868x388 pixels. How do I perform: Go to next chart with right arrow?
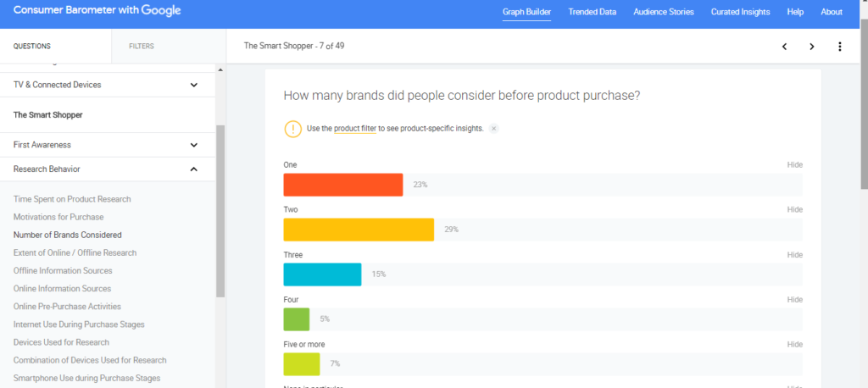[x=812, y=47]
